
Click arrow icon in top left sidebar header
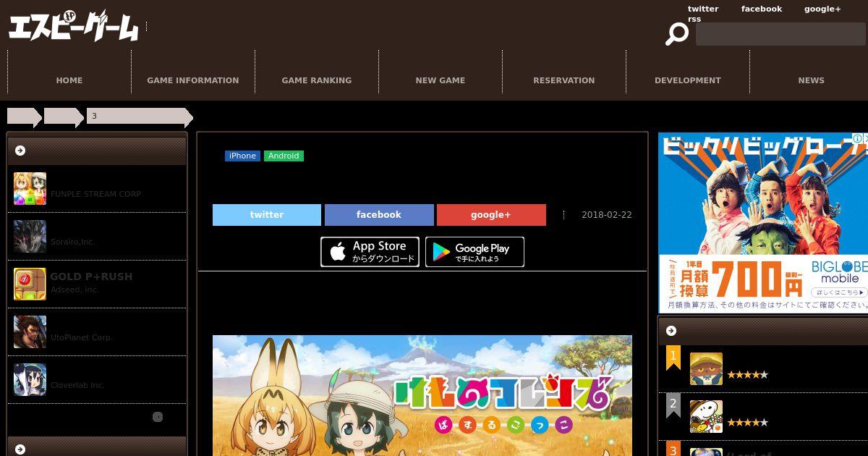pyautogui.click(x=20, y=151)
